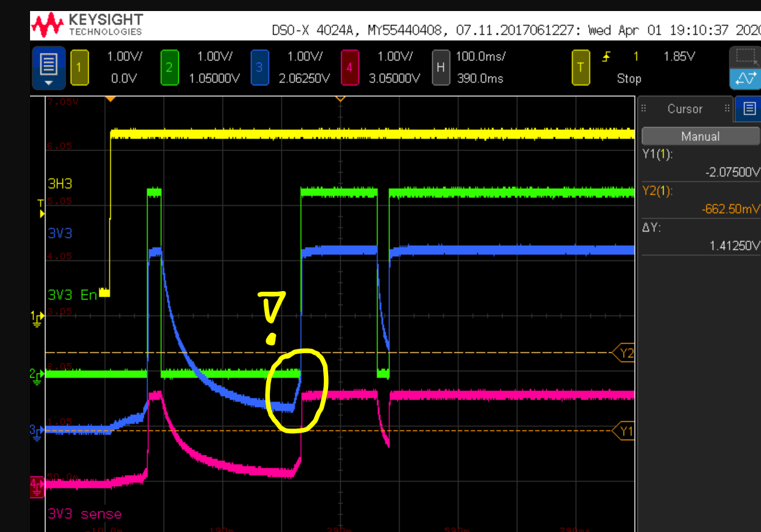The height and width of the screenshot is (532, 761).
Task: Select the Y2 cursor tag
Action: click(624, 353)
